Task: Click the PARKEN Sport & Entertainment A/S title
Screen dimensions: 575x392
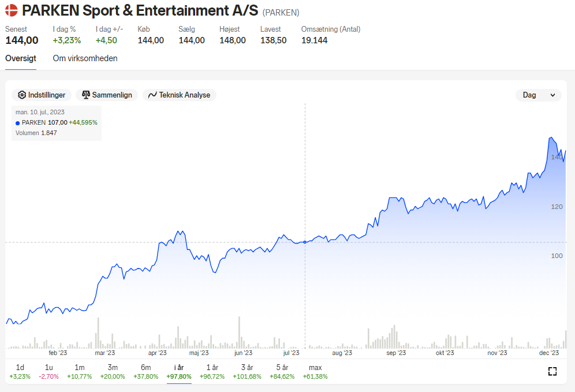Action: [x=140, y=10]
